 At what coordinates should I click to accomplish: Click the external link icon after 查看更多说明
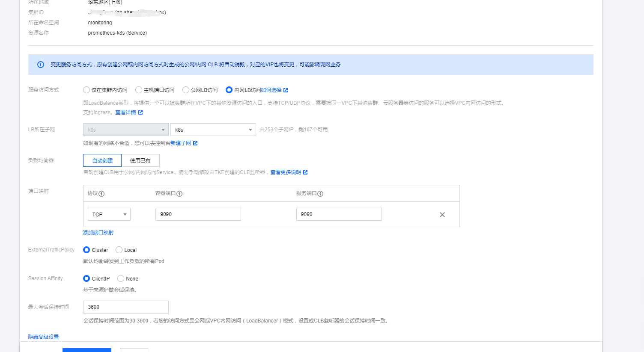click(305, 172)
